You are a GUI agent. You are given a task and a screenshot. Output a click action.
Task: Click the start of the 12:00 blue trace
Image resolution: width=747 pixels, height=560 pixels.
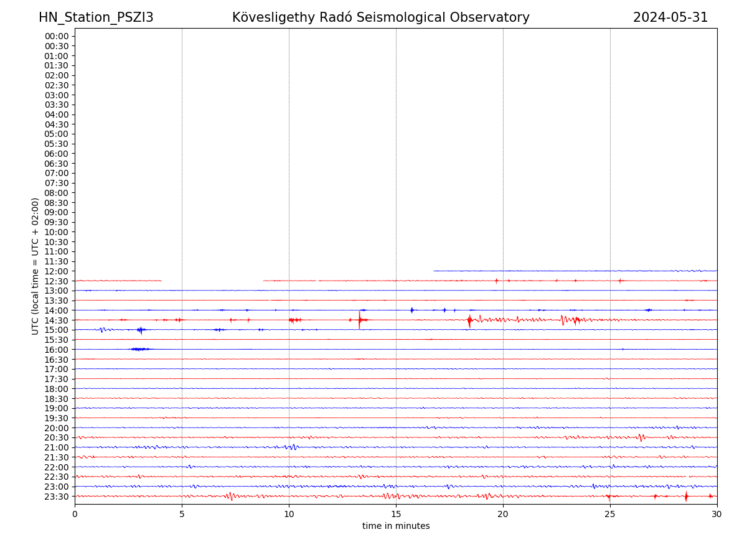click(x=435, y=271)
